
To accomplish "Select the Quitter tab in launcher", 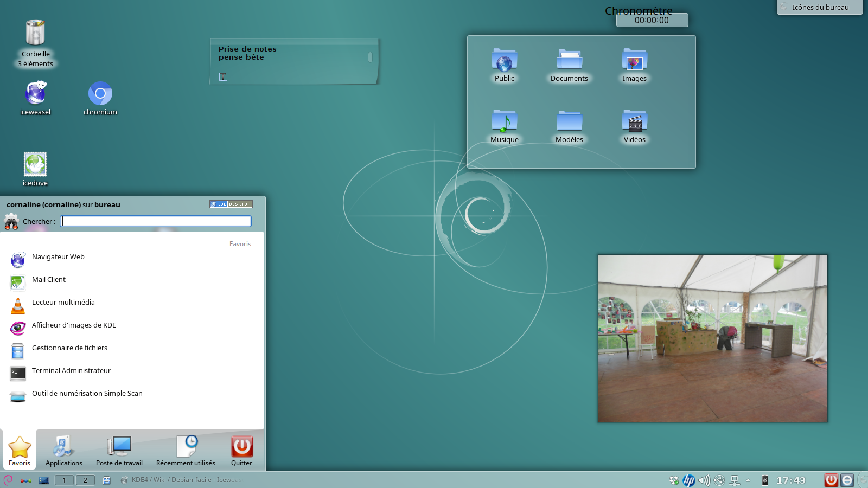I will coord(241,451).
